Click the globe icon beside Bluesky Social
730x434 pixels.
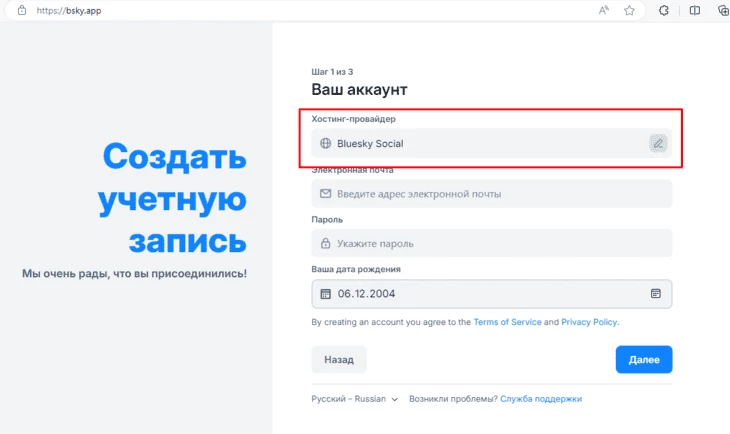(325, 143)
